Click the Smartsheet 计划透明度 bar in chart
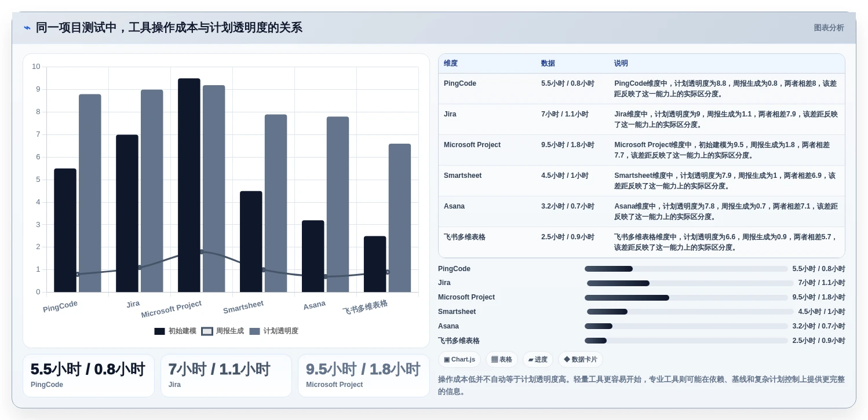This screenshot has height=420, width=868. tap(276, 203)
